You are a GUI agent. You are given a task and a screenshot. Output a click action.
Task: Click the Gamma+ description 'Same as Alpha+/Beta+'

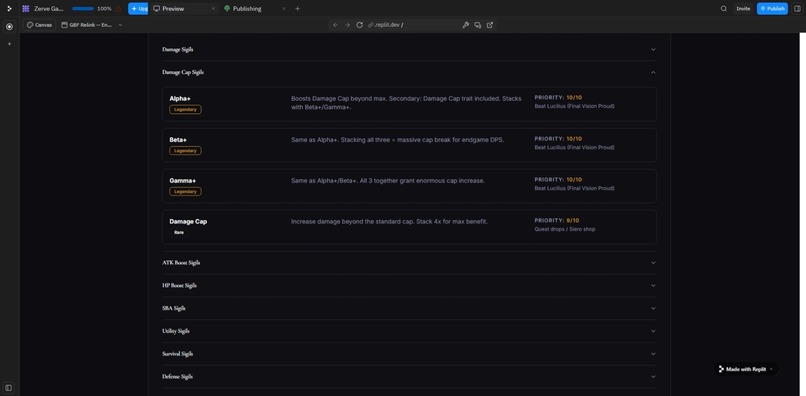pos(388,181)
